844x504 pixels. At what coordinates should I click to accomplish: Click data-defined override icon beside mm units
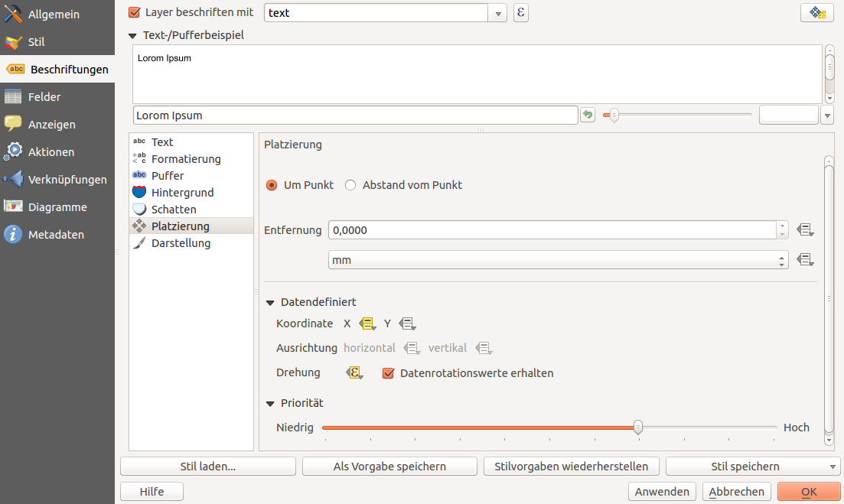804,260
